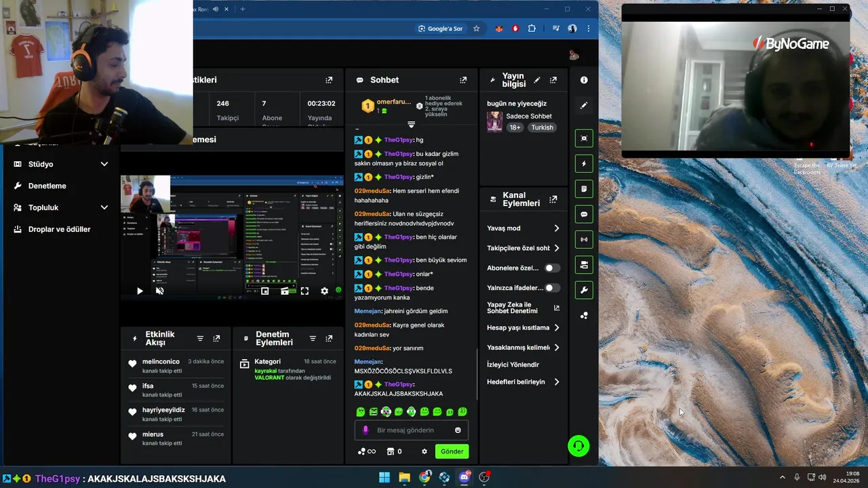Toggle Abonelere özel chat mode
868x488 pixels.
tap(553, 268)
